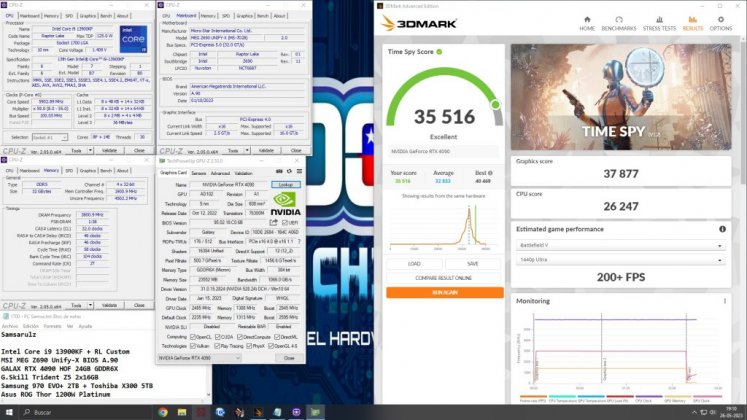747x420 pixels.
Task: Click the dark red taskbar icon beside File Explorer
Action: (x=201, y=412)
